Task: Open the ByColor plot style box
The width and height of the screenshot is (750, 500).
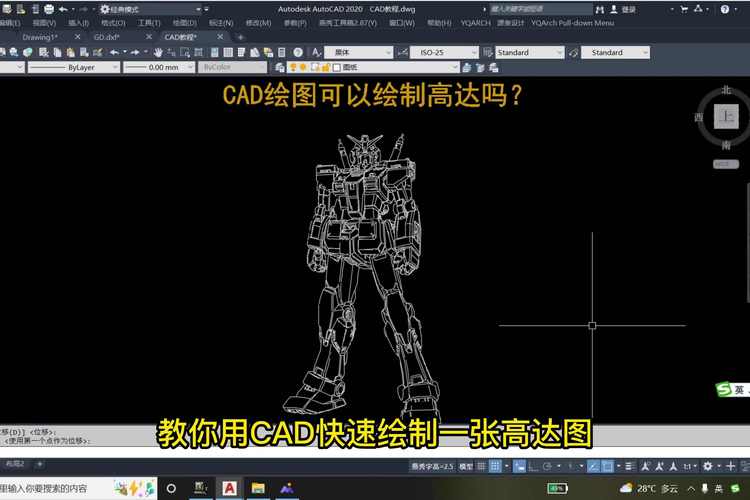Action: 232,67
